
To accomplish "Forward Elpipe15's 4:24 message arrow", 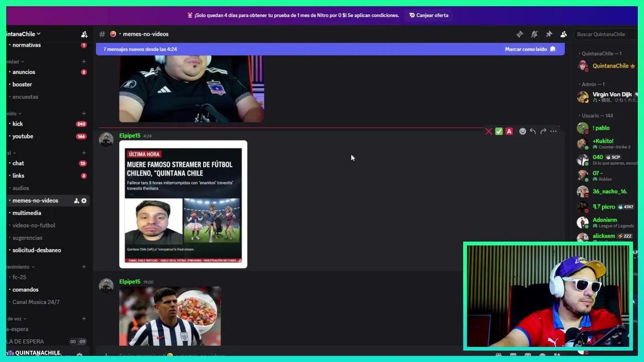I will (x=543, y=131).
